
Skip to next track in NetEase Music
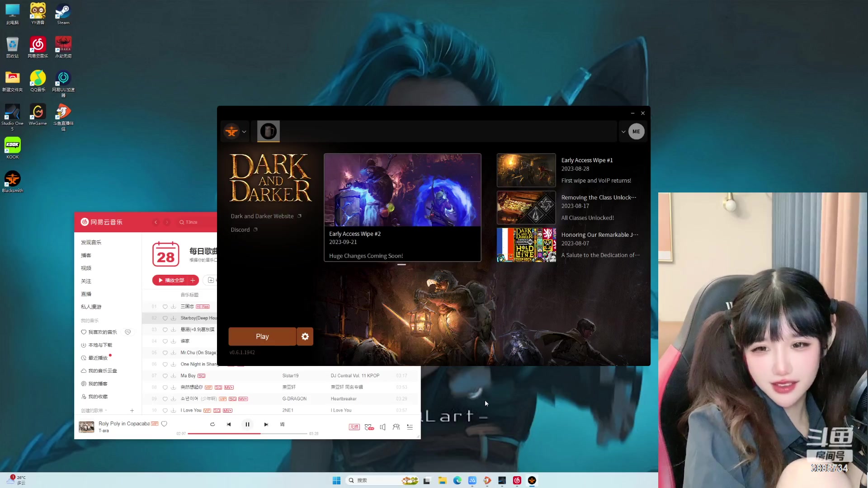266,424
